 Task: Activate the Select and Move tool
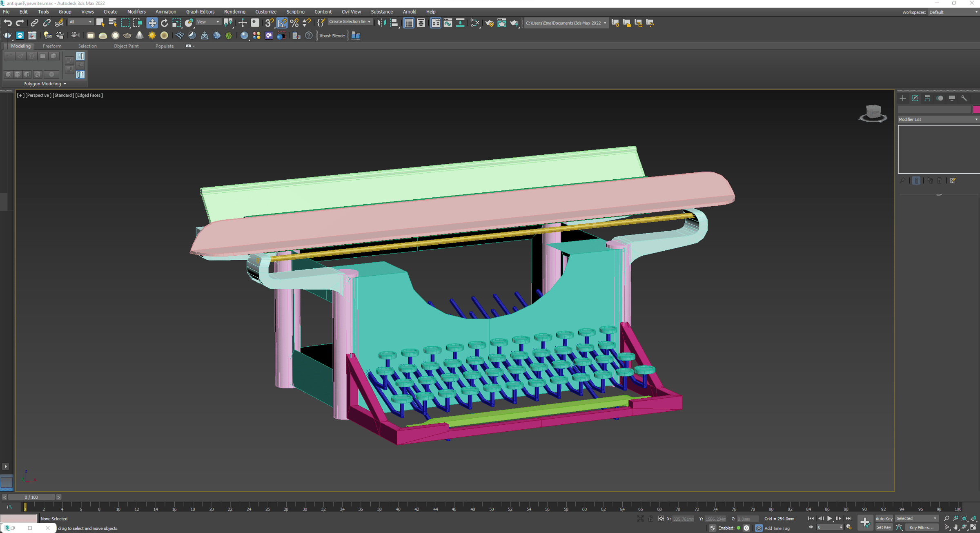click(x=152, y=23)
